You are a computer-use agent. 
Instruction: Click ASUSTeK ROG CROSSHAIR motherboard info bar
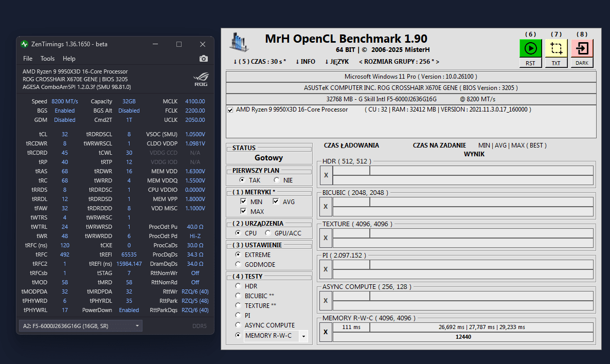coord(411,88)
